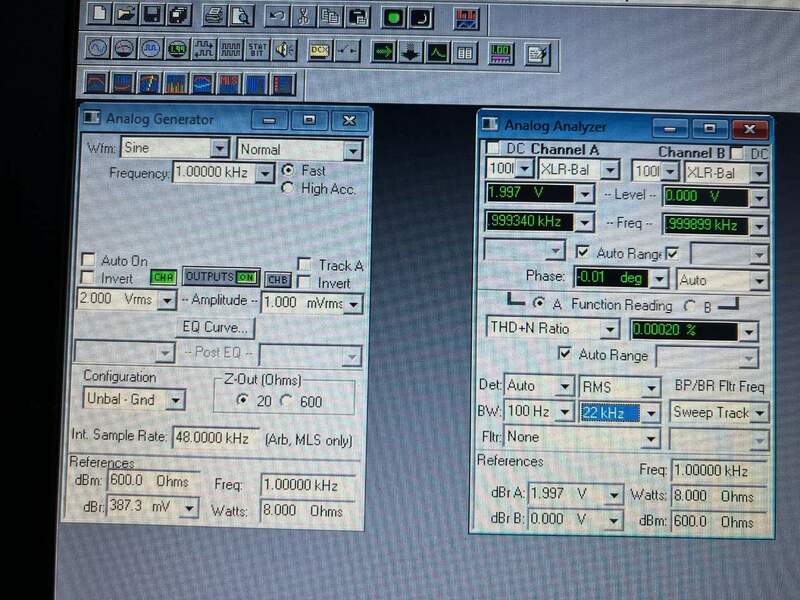This screenshot has width=800, height=600.
Task: Enable the Auto On checkbox
Action: pyautogui.click(x=88, y=261)
